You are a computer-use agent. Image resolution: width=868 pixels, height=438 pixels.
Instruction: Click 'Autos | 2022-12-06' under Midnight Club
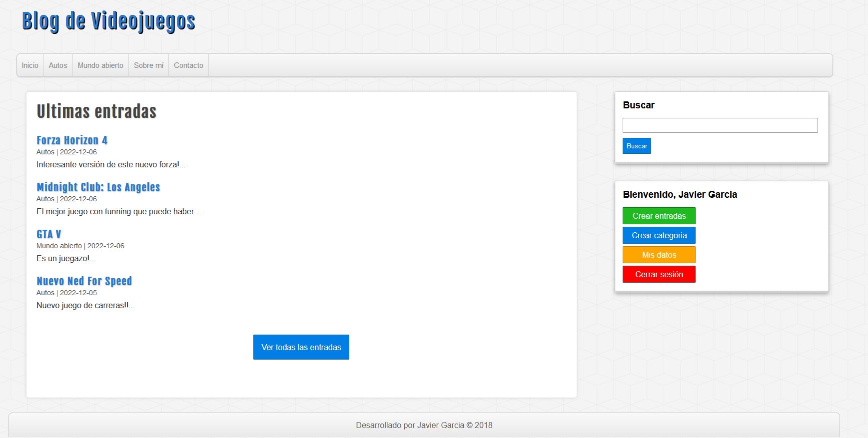pyautogui.click(x=66, y=199)
